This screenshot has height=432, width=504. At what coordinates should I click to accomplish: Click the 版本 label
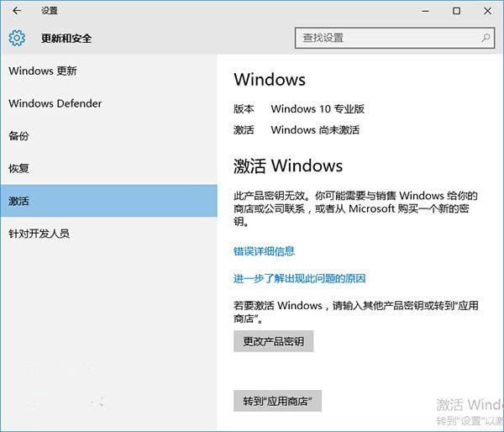(x=244, y=108)
